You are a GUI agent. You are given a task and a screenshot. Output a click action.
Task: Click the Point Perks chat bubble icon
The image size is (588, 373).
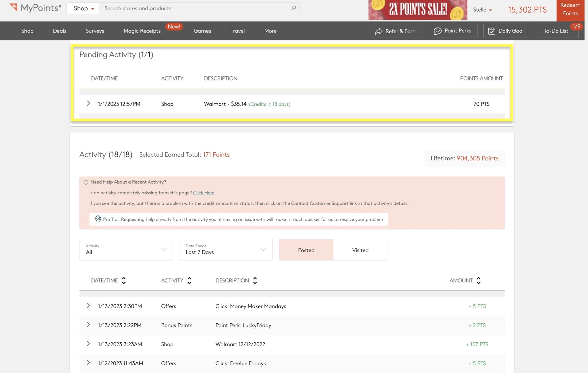click(437, 31)
